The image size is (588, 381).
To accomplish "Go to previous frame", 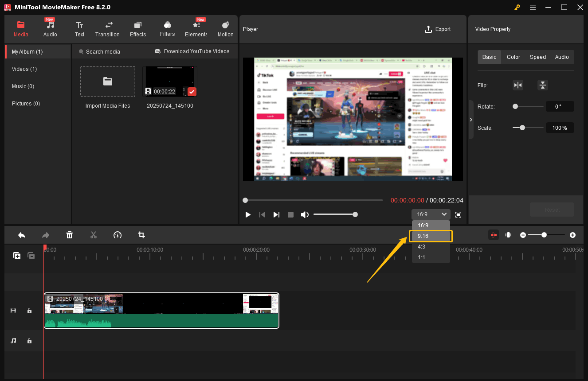I will pos(262,214).
